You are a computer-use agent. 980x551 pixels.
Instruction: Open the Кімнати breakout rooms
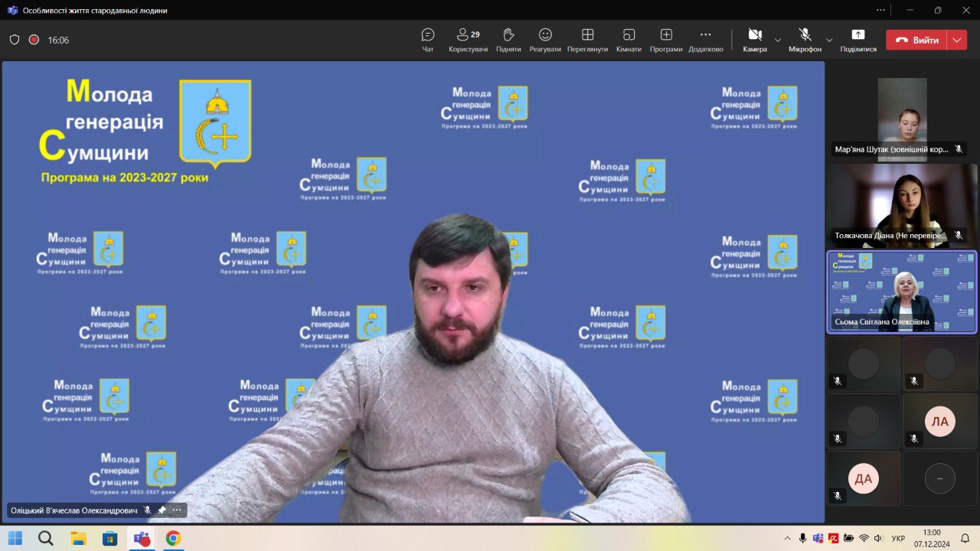(x=629, y=40)
